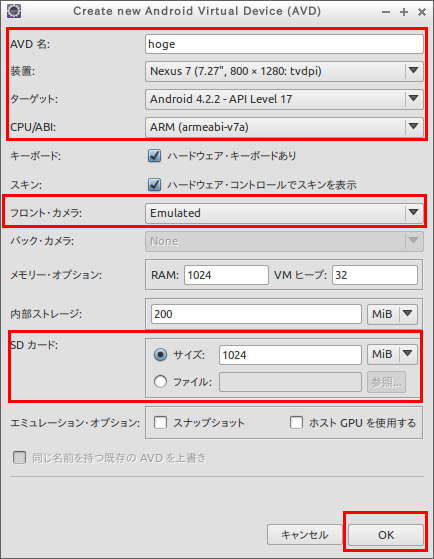Change SD card size MiB unit dropdown

tap(392, 354)
